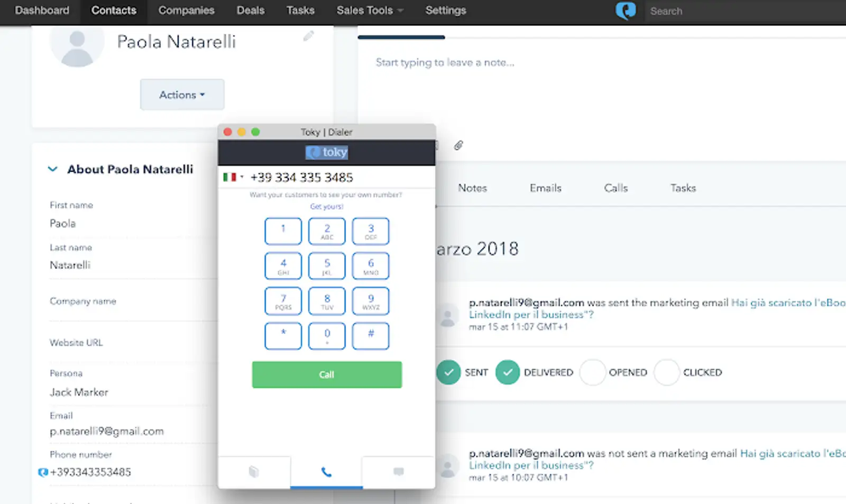Click the Search field in the top bar

746,11
